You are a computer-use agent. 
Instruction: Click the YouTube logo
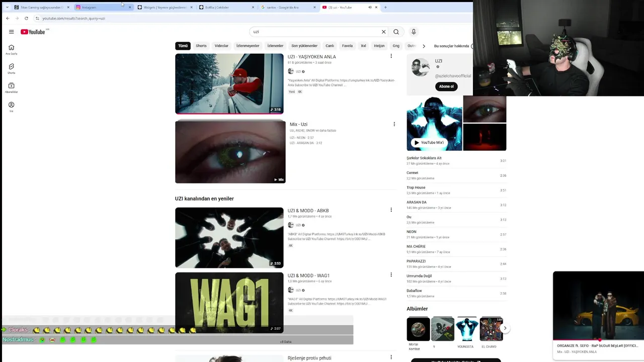click(x=33, y=32)
